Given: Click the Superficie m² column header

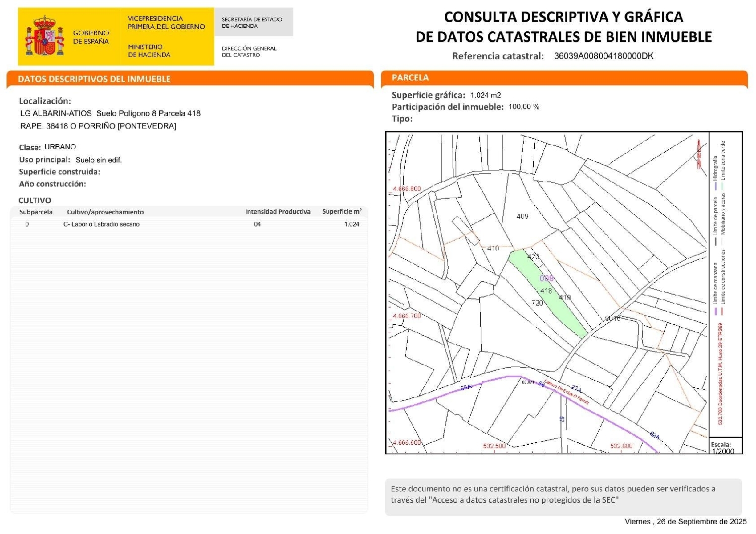Looking at the screenshot, I should [x=342, y=212].
